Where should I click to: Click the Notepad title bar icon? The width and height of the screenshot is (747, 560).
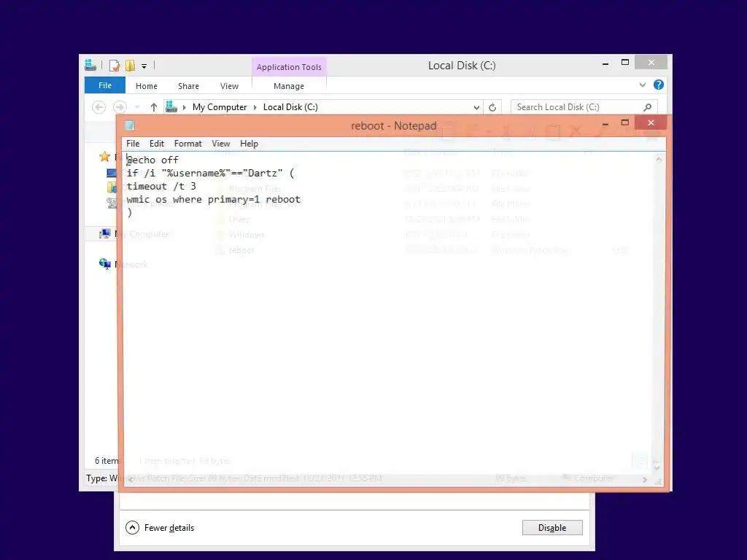[130, 125]
